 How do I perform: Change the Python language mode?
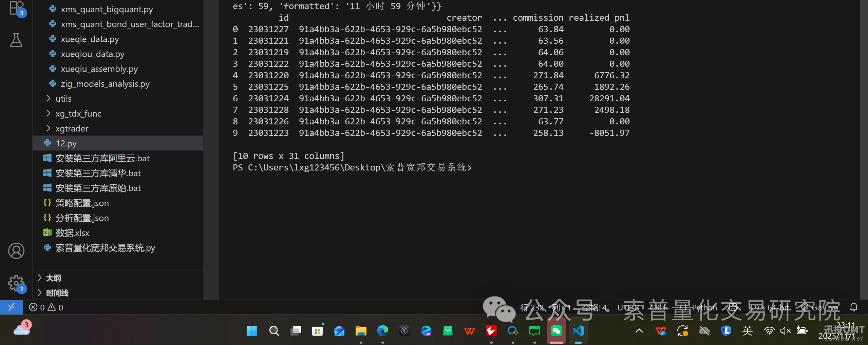pyautogui.click(x=704, y=307)
